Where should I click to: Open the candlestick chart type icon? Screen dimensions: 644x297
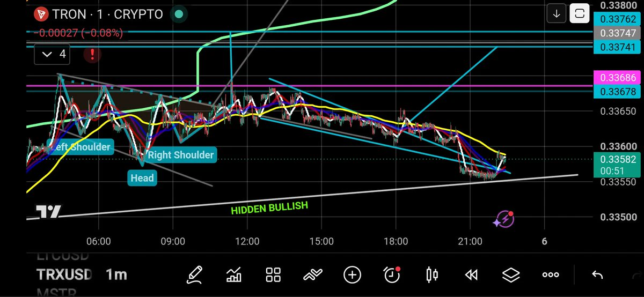[x=432, y=275]
